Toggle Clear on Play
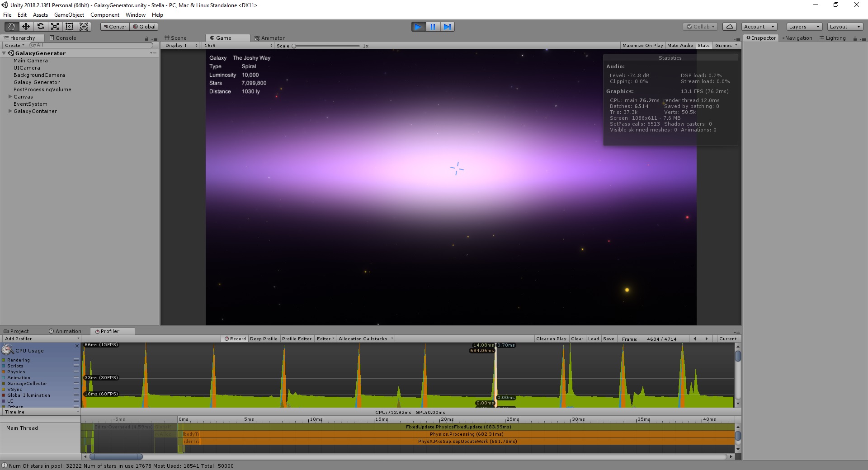 click(551, 338)
